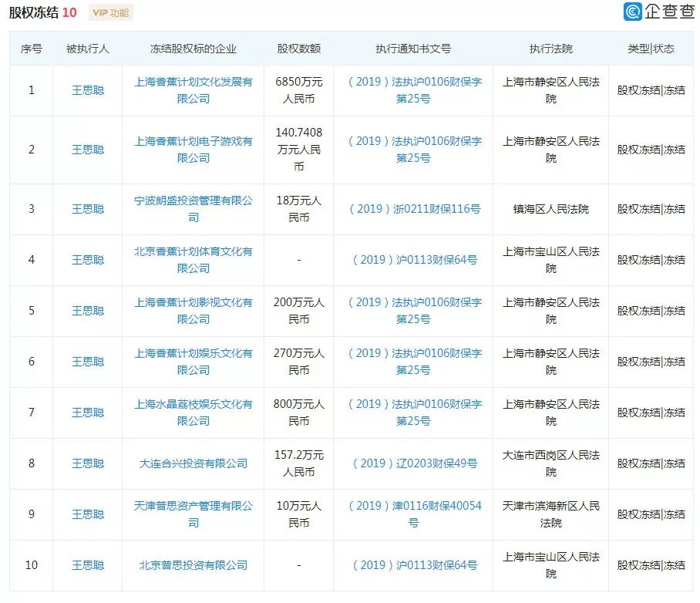Viewport: 700px width, 603px height.
Task: Open notice （2019）津0116财保40054号
Action: coord(413,514)
